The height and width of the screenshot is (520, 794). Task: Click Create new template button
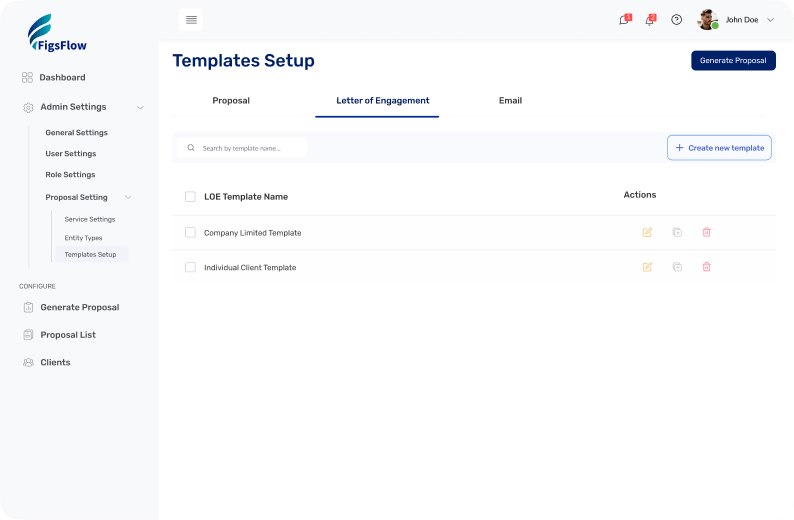pos(719,148)
